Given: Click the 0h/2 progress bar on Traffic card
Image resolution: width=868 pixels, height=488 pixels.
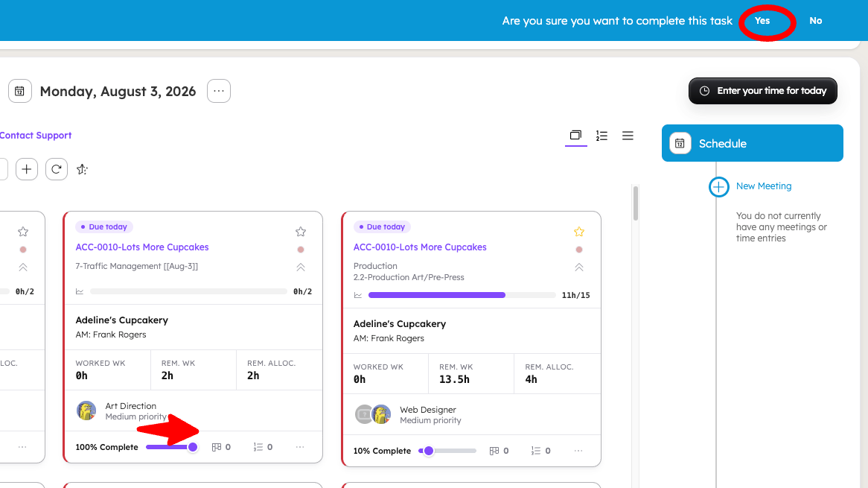Looking at the screenshot, I should coord(188,291).
